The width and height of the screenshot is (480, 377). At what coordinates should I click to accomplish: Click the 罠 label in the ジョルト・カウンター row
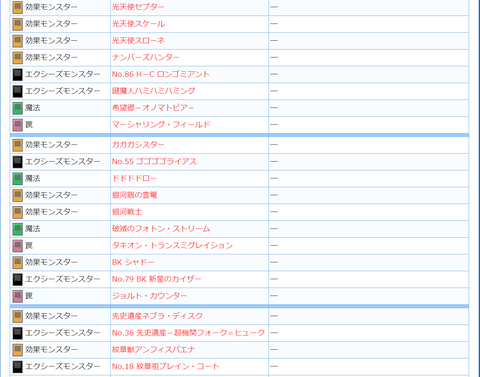click(29, 296)
